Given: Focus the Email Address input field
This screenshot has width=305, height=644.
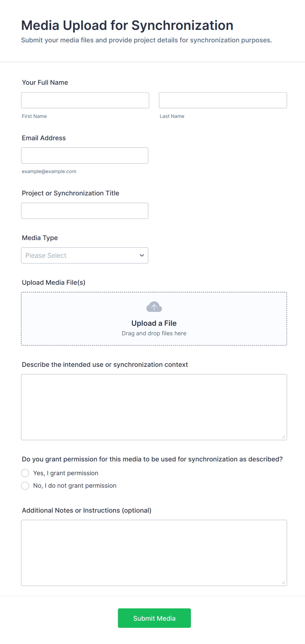Looking at the screenshot, I should click(85, 156).
